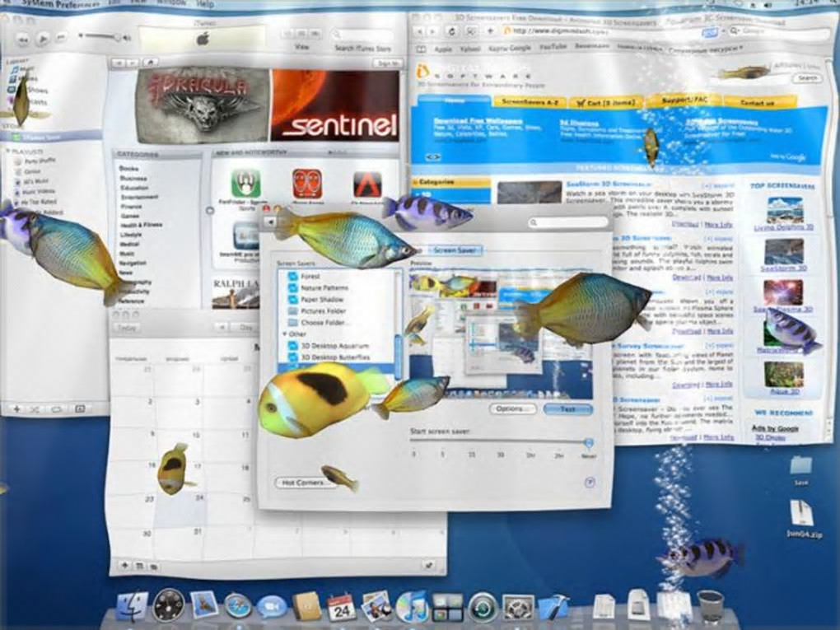Click search field in System Preferences window
Viewport: 840px width, 630px height.
tap(569, 222)
